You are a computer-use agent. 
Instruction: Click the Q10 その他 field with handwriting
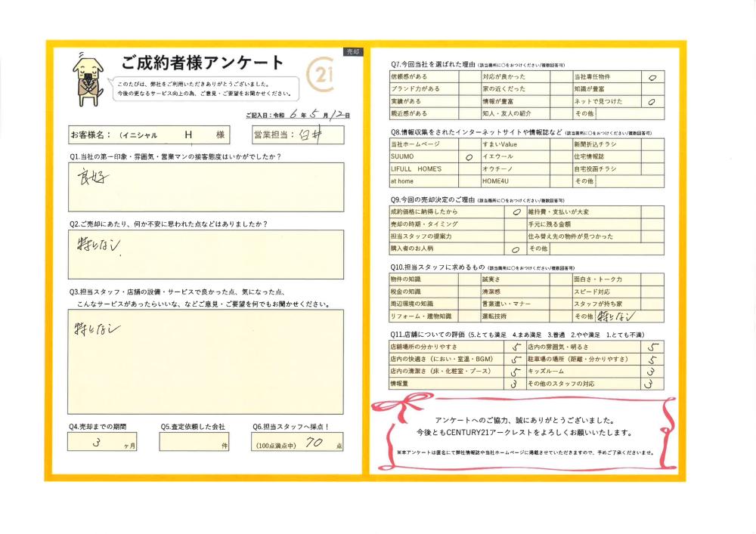(x=629, y=316)
